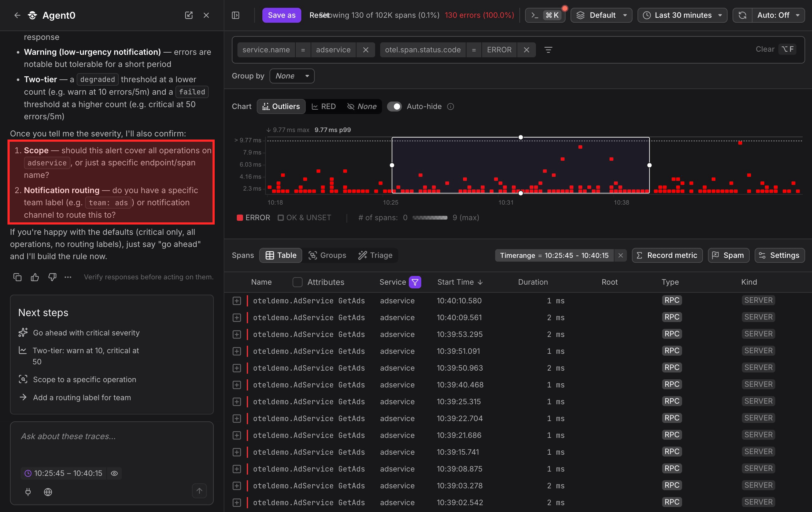The width and height of the screenshot is (812, 512).
Task: Open Agent0 chat in new window icon
Action: (189, 15)
